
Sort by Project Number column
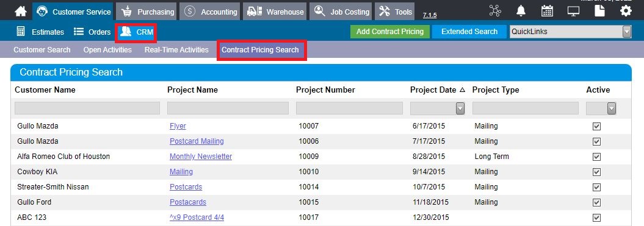326,90
